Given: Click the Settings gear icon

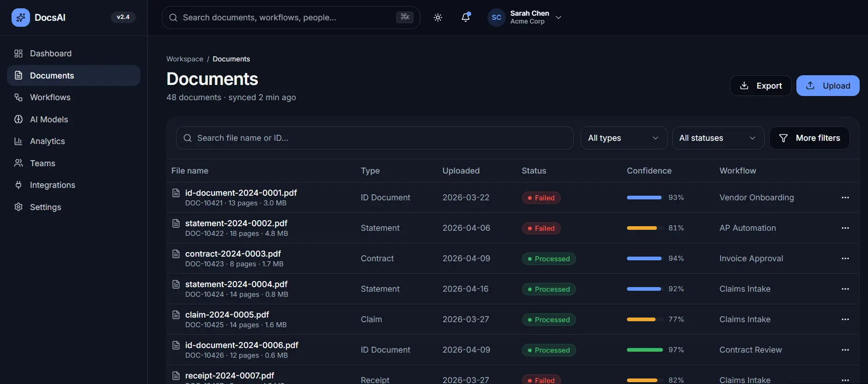Looking at the screenshot, I should coord(18,207).
